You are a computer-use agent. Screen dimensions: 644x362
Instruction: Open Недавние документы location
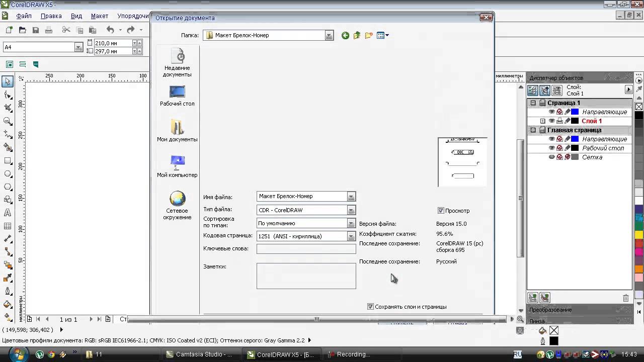pyautogui.click(x=177, y=63)
